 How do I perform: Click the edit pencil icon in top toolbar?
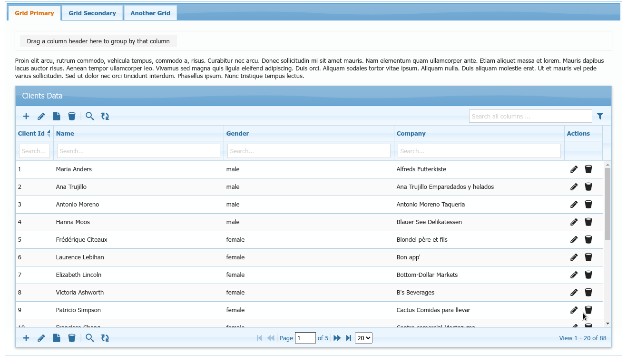tap(41, 116)
